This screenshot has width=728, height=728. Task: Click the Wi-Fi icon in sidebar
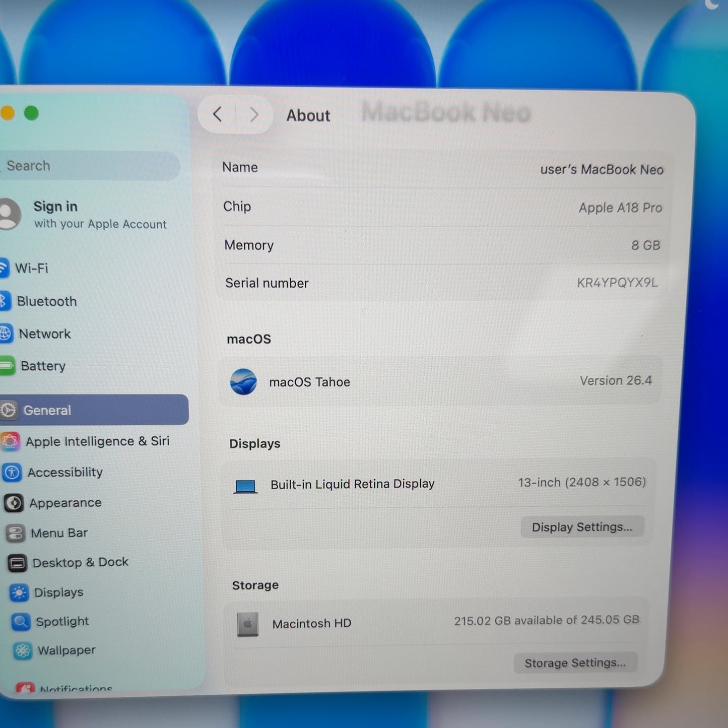4,268
